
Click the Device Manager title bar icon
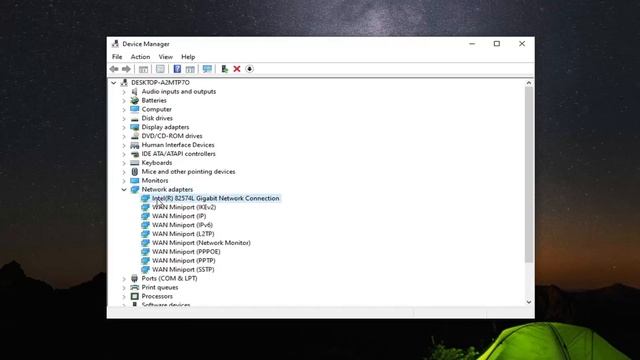pos(116,44)
